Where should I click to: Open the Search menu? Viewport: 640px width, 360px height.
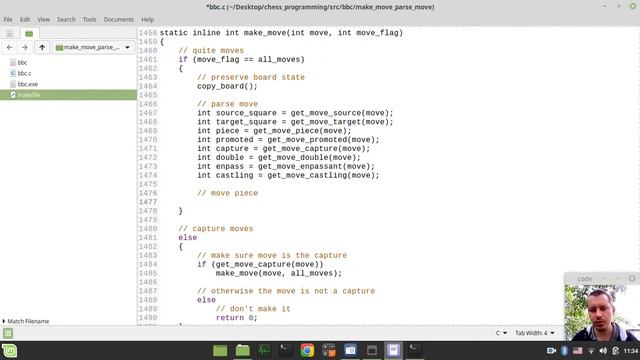[x=66, y=19]
